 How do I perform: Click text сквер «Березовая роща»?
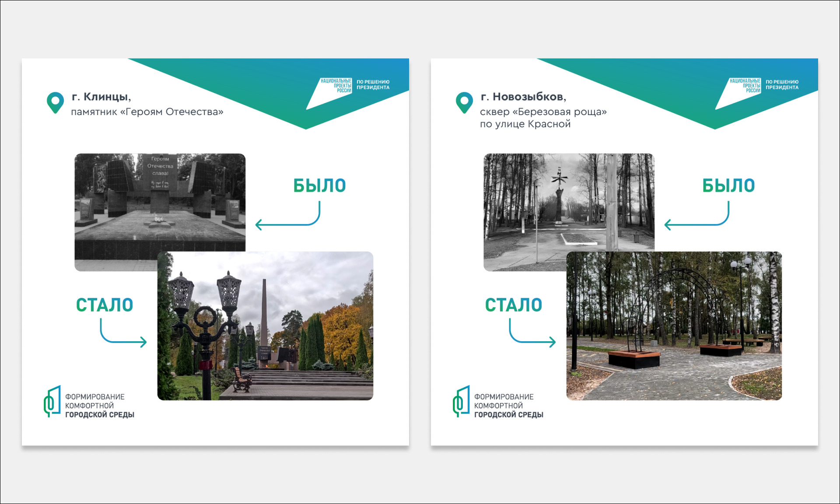point(543,112)
